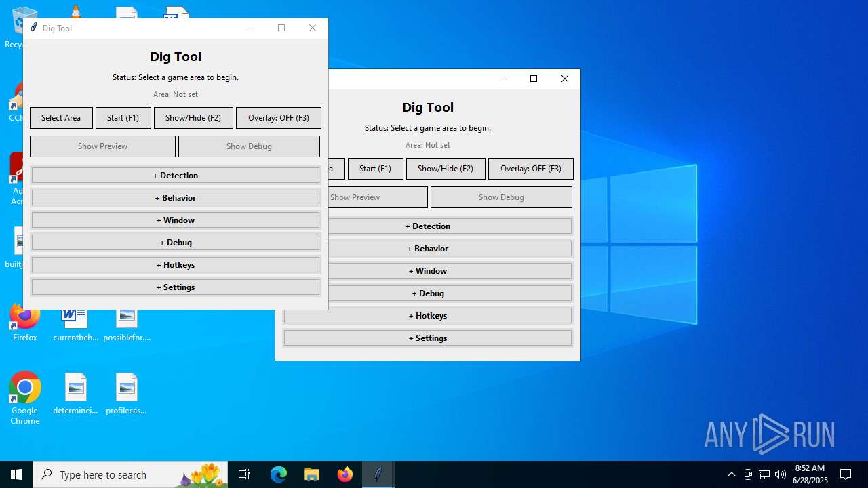Click Show/Hide (F2) in the back Dig Tool window

[x=446, y=169]
